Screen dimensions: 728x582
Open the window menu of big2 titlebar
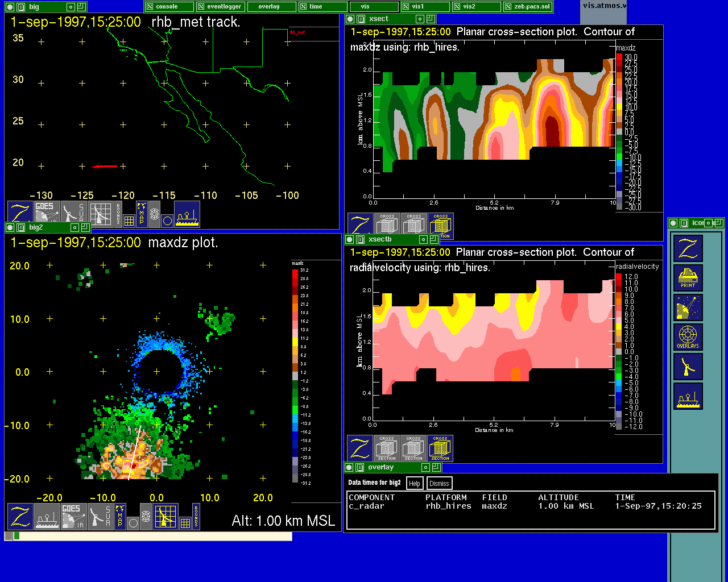[x=20, y=227]
